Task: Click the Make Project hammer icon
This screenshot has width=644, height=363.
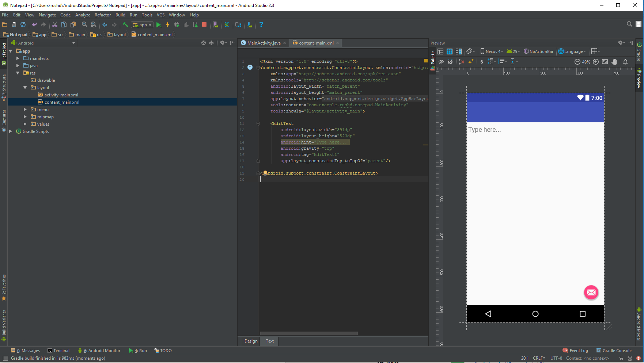Action: [x=125, y=25]
